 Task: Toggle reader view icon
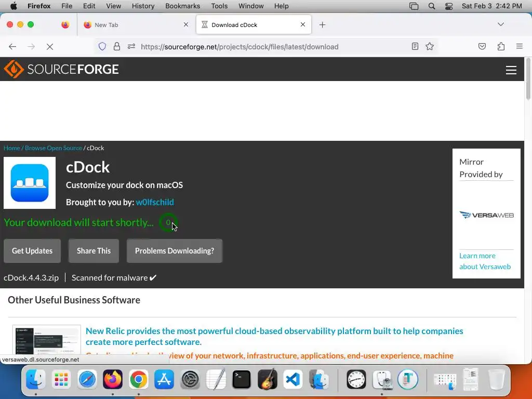click(415, 46)
